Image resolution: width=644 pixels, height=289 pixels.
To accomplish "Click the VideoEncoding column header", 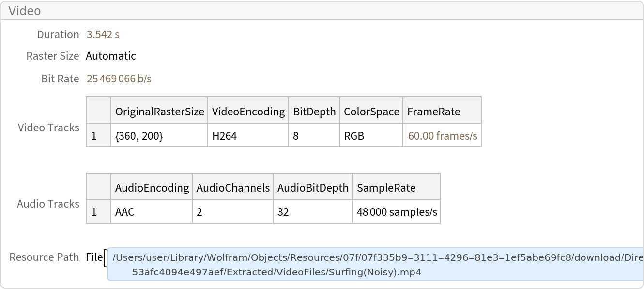I will [248, 112].
